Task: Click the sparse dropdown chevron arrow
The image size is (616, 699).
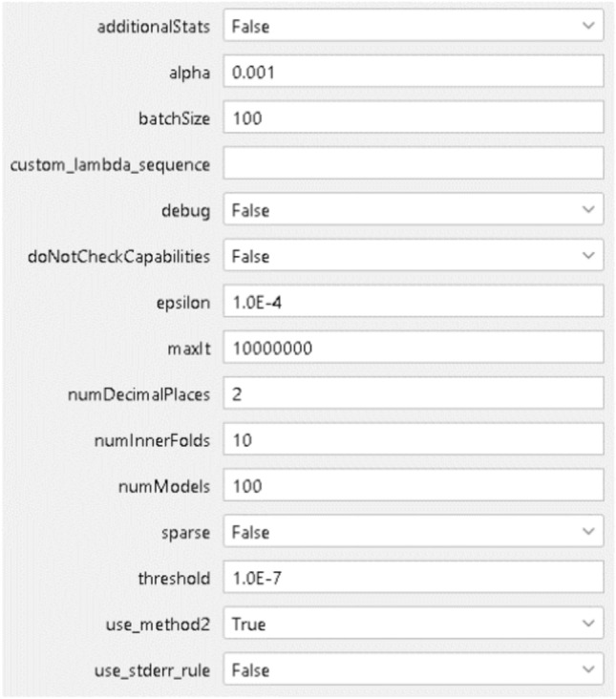Action: (587, 532)
